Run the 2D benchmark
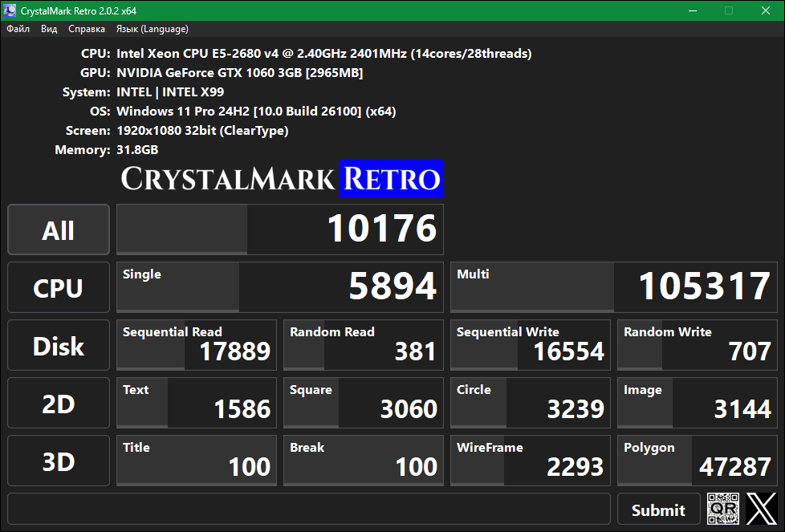 pos(59,404)
